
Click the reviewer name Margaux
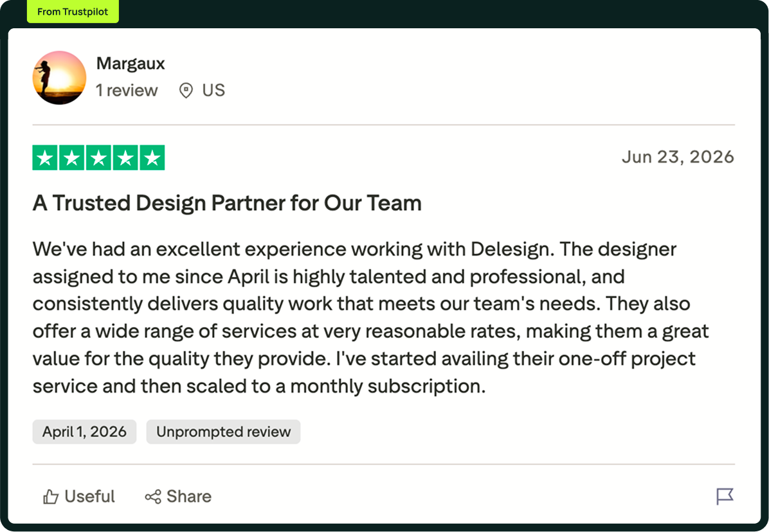coord(131,63)
